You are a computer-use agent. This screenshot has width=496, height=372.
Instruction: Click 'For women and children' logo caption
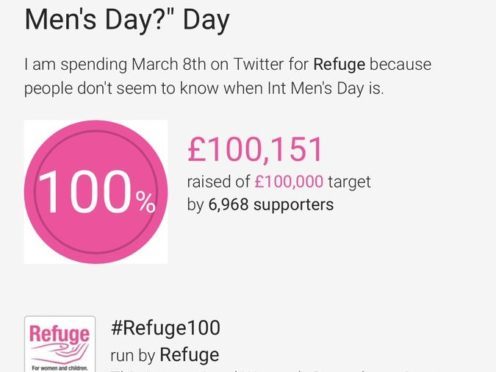tap(60, 368)
